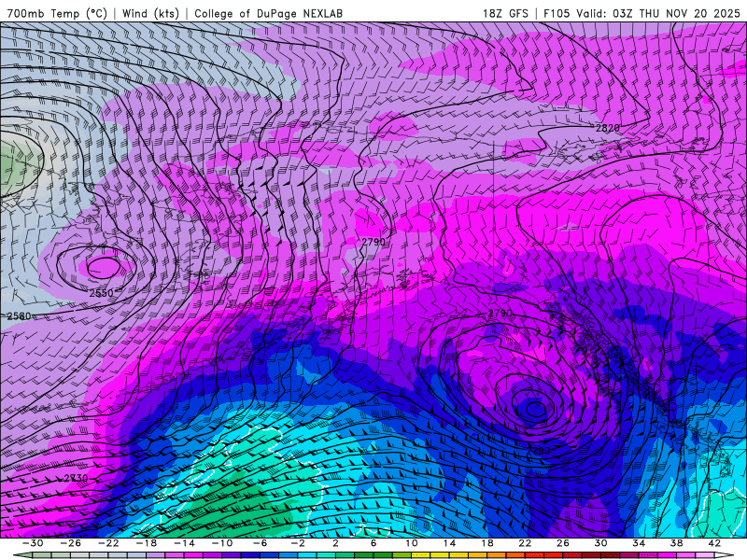Click the -10 colorbar tick label
Screen dimensions: 747x560
(x=222, y=543)
